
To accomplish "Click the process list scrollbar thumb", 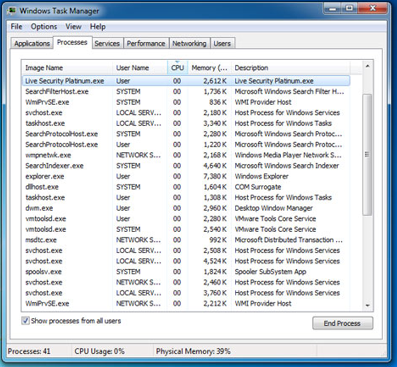I will [x=367, y=154].
